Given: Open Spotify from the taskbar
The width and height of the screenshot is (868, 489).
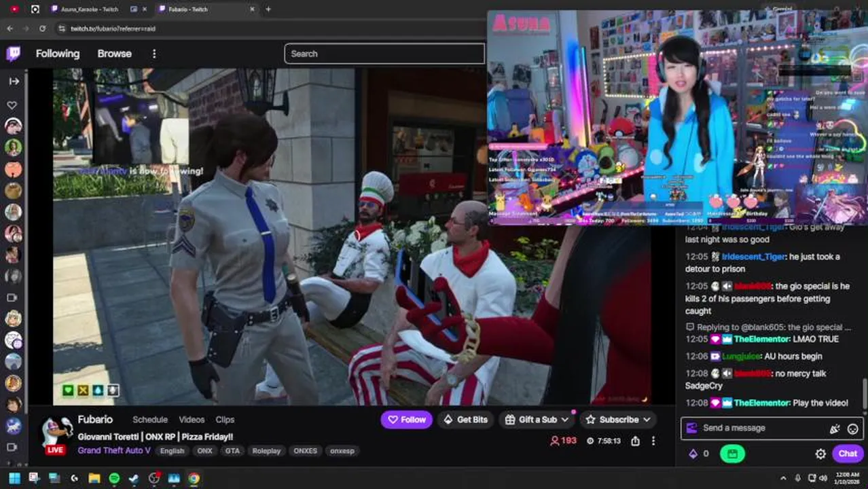Looking at the screenshot, I should tap(114, 479).
